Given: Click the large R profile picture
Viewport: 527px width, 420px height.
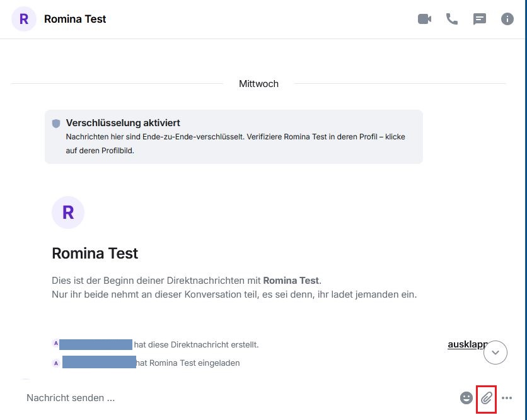Looking at the screenshot, I should (x=68, y=212).
